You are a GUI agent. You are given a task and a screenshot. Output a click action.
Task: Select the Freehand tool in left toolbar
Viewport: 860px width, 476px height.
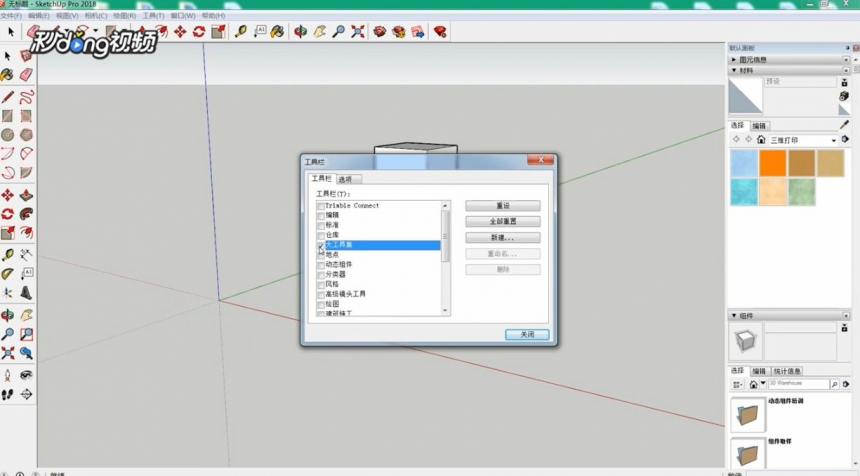tap(26, 98)
